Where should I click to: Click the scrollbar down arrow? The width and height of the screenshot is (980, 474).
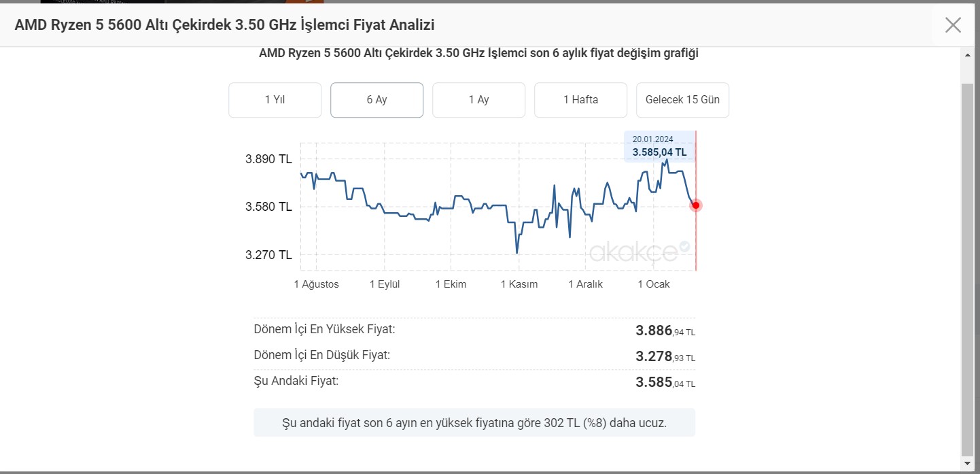[x=968, y=463]
